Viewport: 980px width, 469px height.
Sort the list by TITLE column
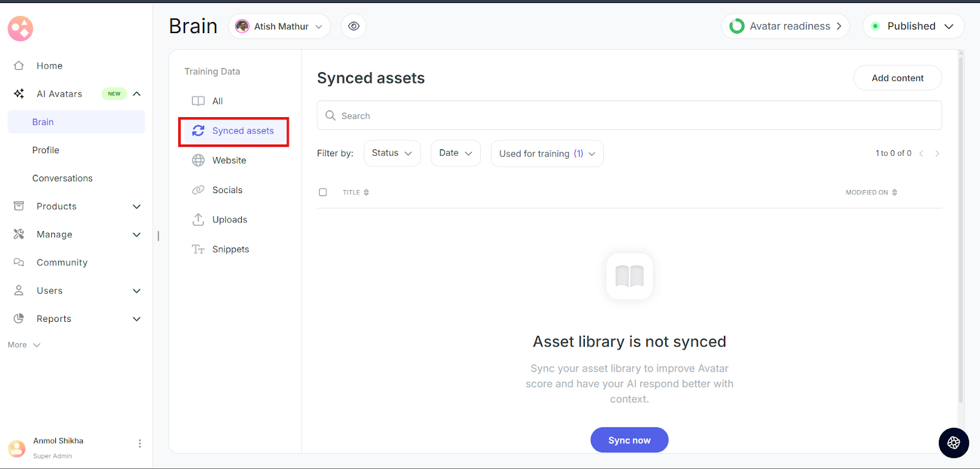pos(356,193)
